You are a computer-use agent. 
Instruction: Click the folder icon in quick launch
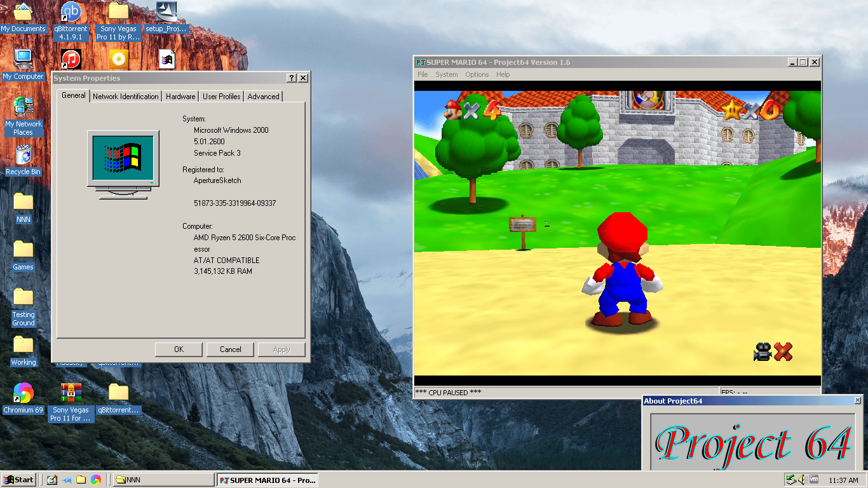[x=81, y=480]
